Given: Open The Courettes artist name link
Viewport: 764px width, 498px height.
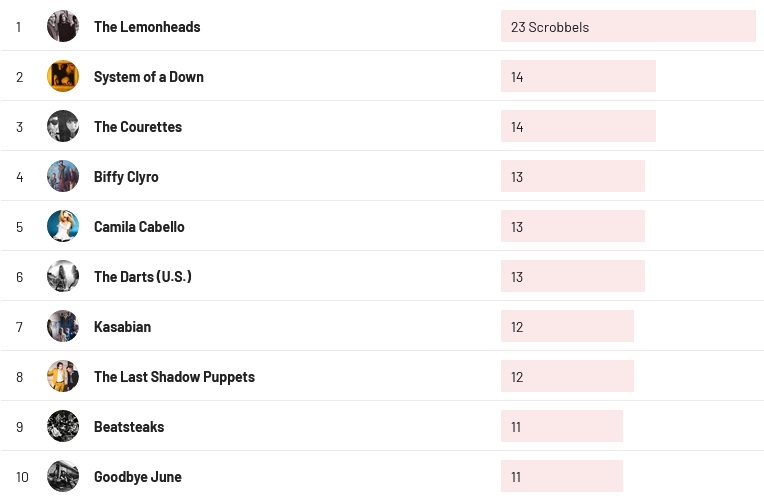Looking at the screenshot, I should point(138,127).
